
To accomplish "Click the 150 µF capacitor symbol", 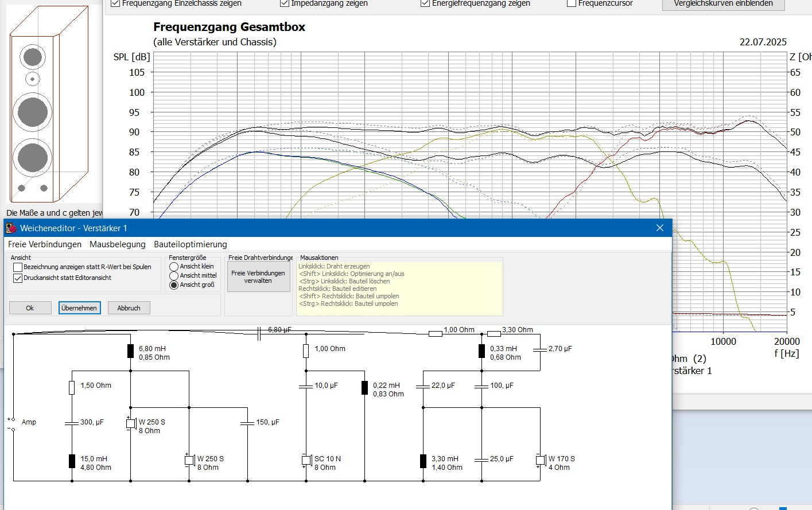I will tap(247, 423).
